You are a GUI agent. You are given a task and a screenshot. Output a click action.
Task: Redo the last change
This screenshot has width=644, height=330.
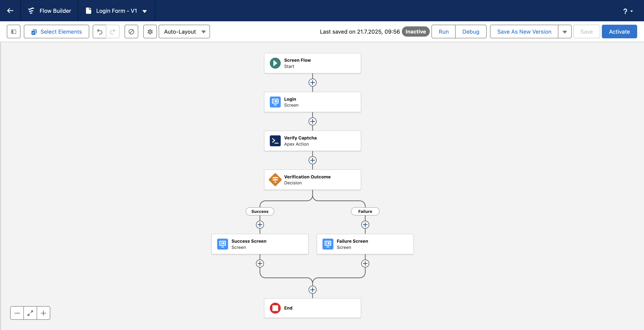coord(113,32)
